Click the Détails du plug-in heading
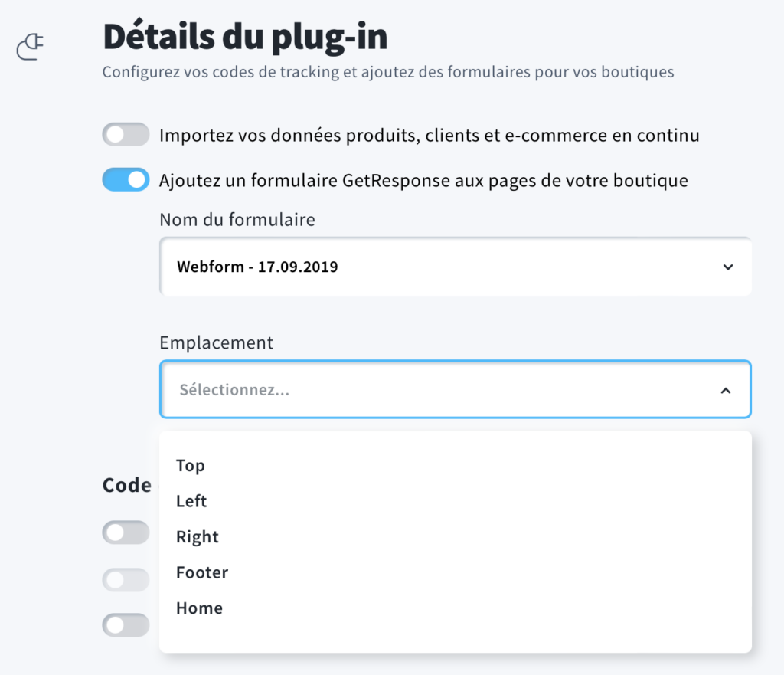The width and height of the screenshot is (784, 675). click(x=245, y=37)
